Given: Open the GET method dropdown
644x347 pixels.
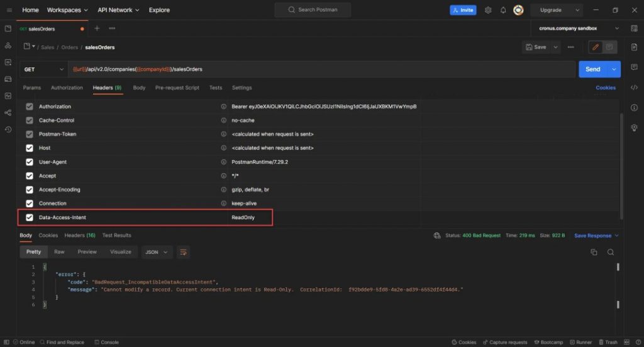Looking at the screenshot, I should tap(43, 69).
